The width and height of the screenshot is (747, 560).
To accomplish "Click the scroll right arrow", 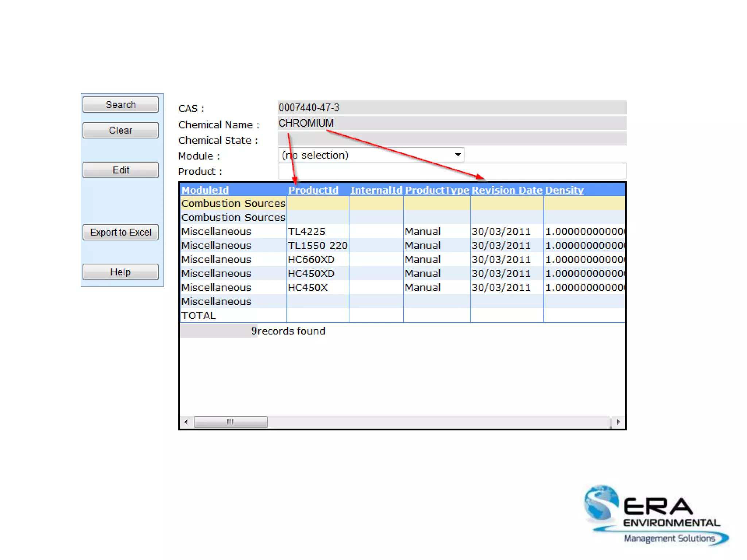I will point(618,422).
